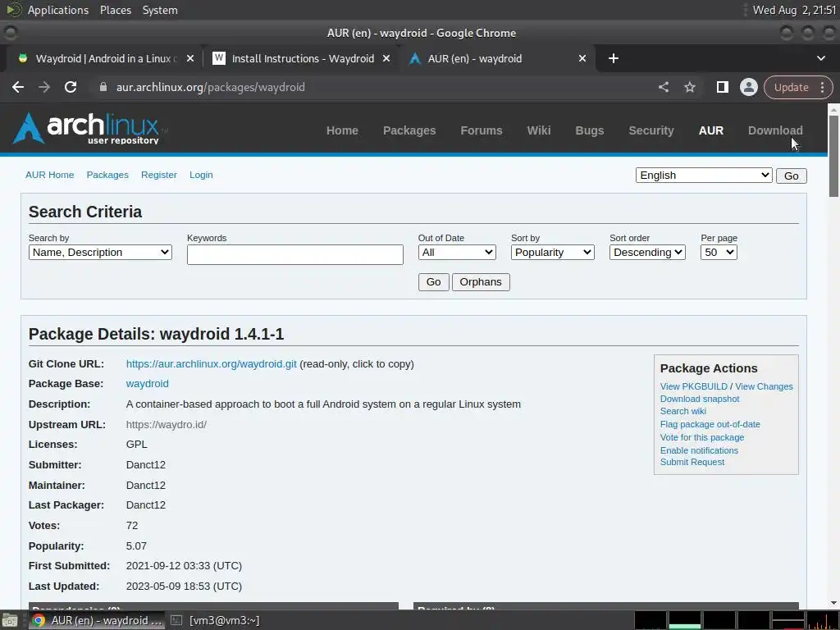The height and width of the screenshot is (630, 840).
Task: Click the Orphans button
Action: point(481,282)
